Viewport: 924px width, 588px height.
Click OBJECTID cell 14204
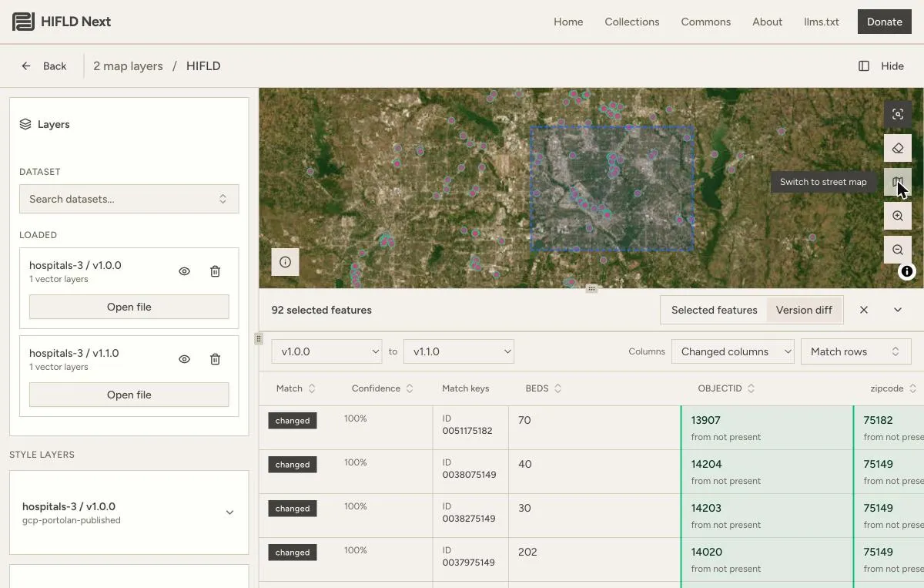click(x=767, y=472)
